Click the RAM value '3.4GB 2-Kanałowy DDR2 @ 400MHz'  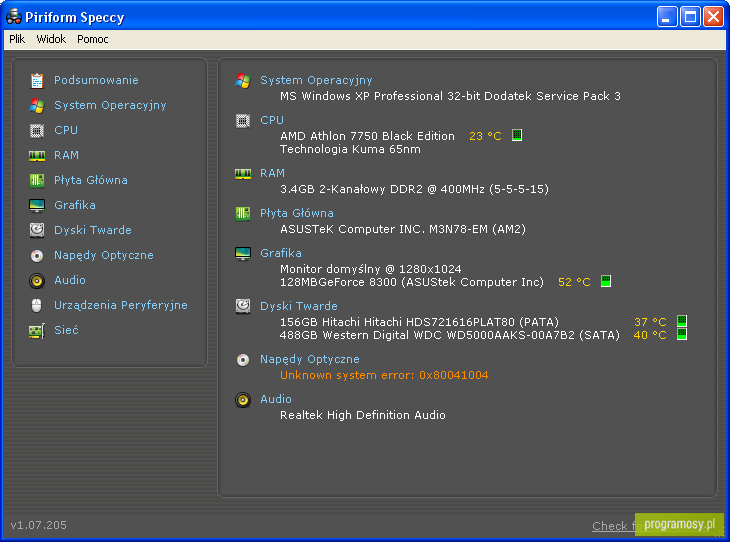click(382, 189)
